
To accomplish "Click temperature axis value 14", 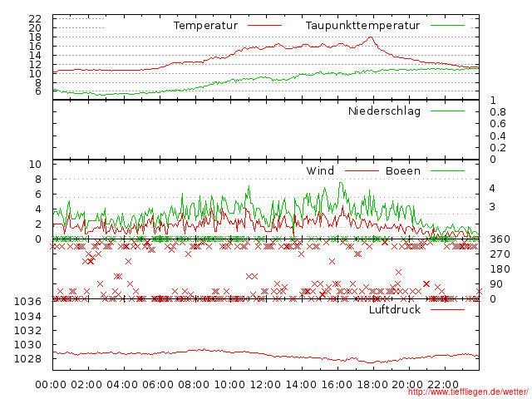I will coord(35,56).
